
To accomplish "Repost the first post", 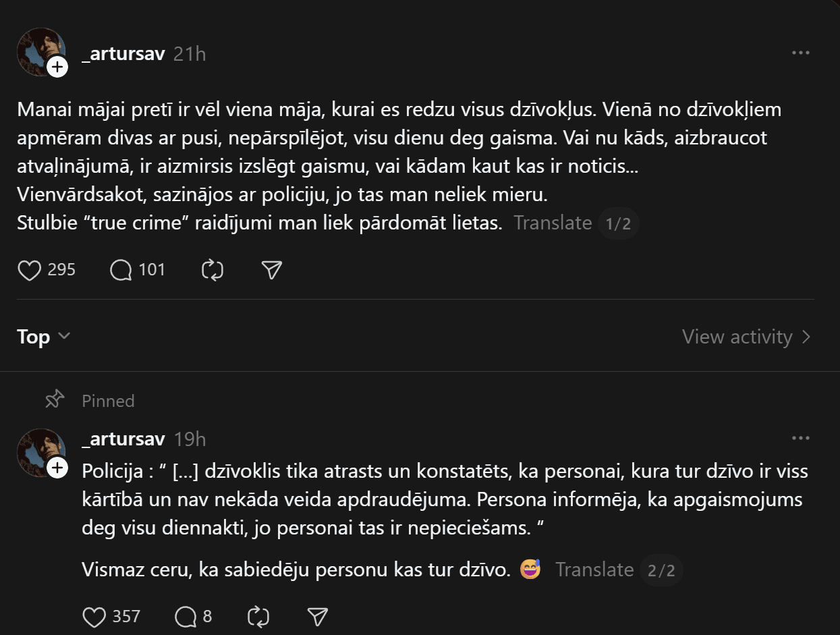I will tap(213, 271).
